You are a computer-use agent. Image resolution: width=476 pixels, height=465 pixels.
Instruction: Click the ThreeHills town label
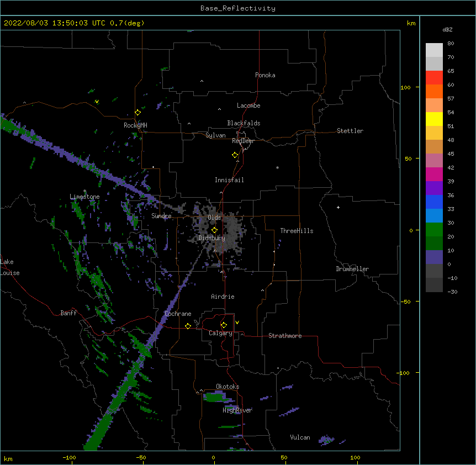(297, 231)
